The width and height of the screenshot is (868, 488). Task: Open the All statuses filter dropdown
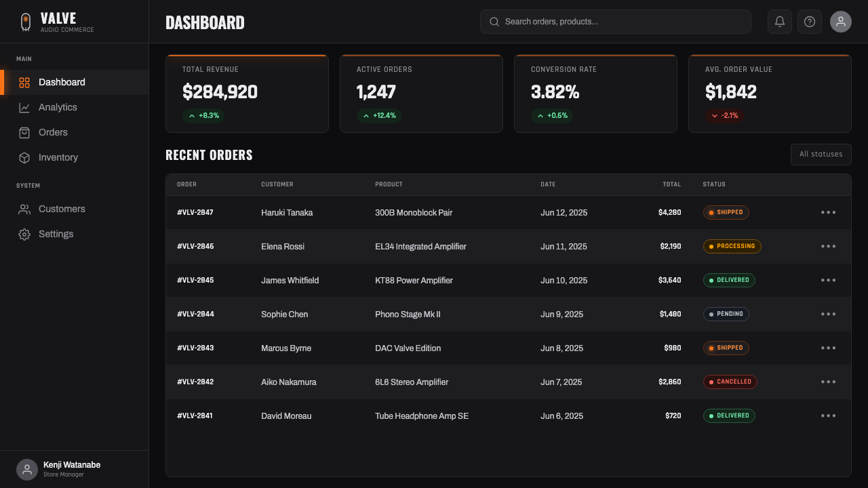coord(821,155)
